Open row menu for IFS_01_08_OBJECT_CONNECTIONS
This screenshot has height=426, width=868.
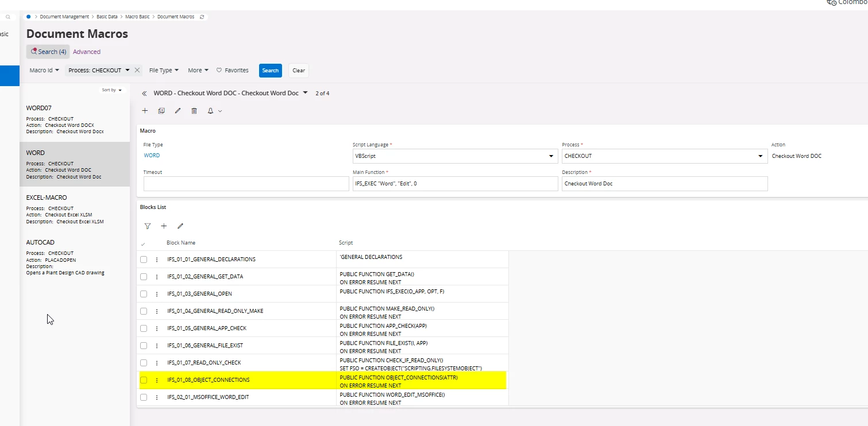tap(157, 380)
